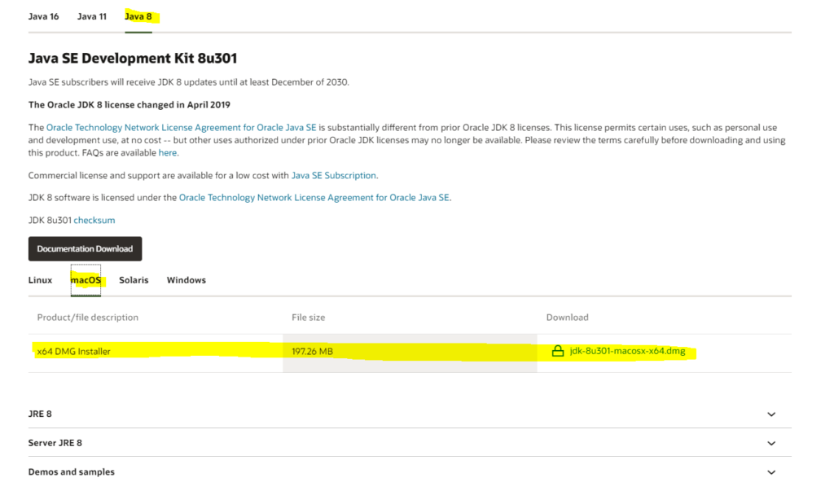Switch to the Windows platform tab

click(x=186, y=279)
